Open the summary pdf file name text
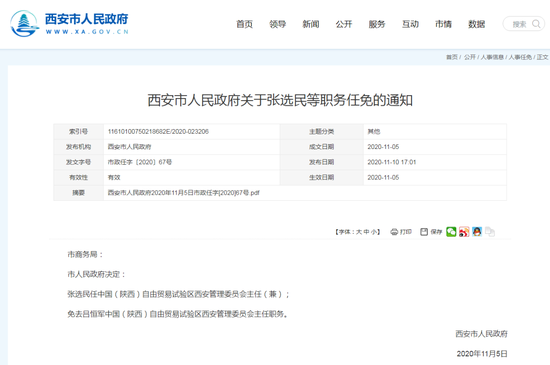 (x=183, y=192)
